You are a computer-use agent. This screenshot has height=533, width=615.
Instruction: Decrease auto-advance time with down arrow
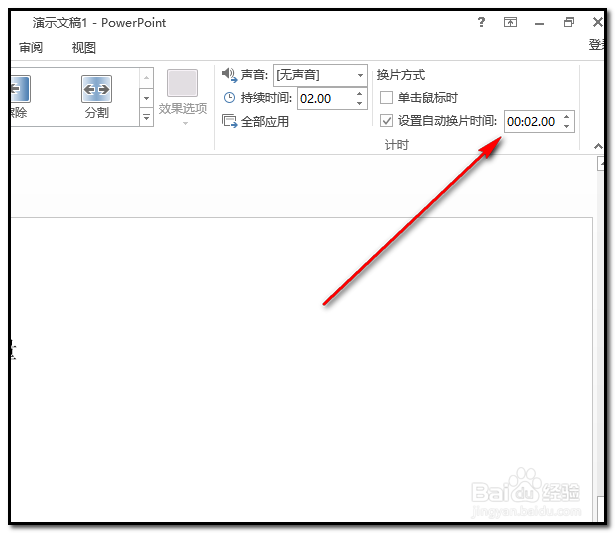[x=566, y=126]
